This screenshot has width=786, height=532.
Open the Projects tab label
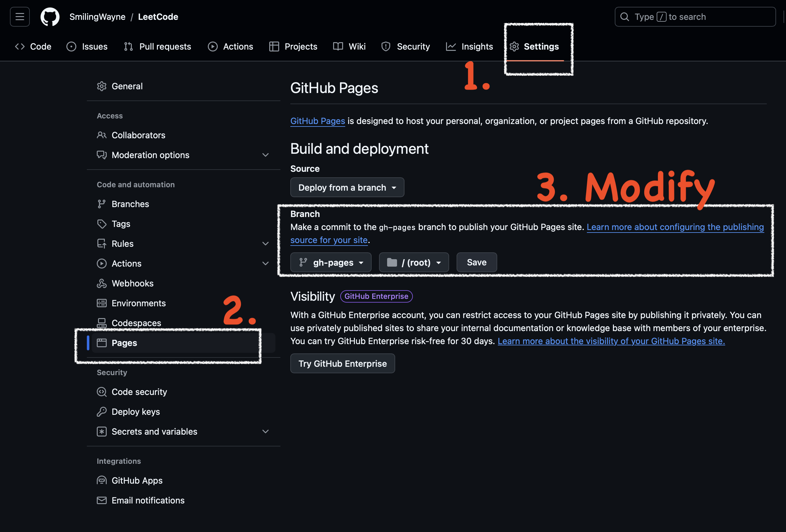301,46
